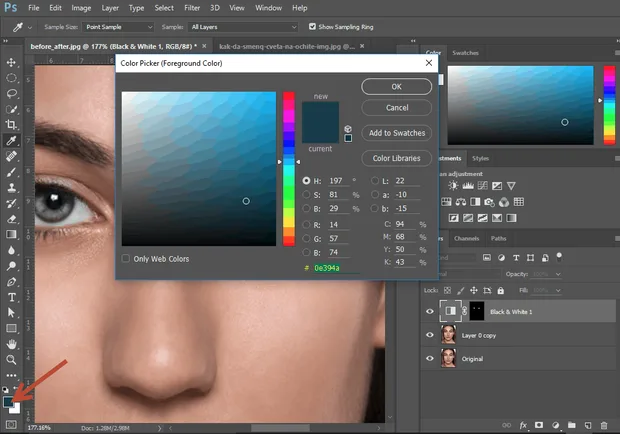
Task: Select the Clone Stamp tool
Action: 11,187
